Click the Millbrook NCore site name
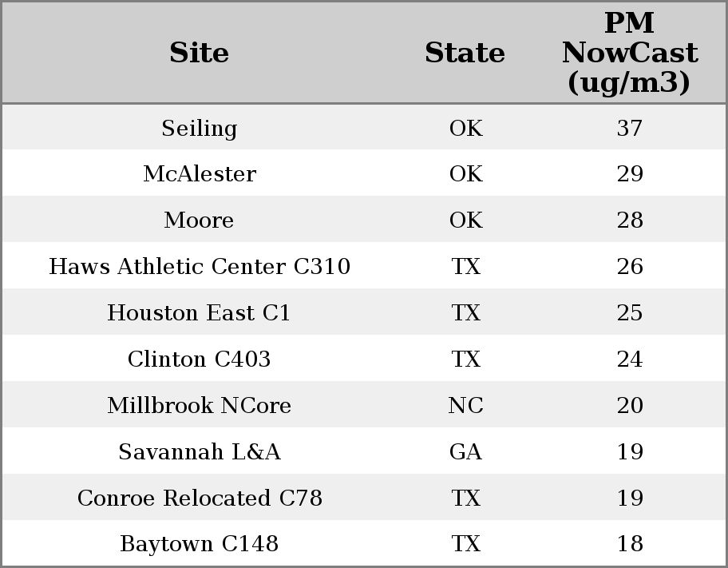The width and height of the screenshot is (728, 568). 200,405
